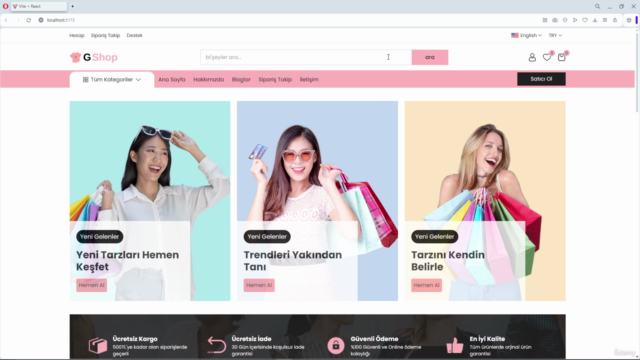
Task: Search open tabs with the magnifier icon
Action: coord(597,7)
